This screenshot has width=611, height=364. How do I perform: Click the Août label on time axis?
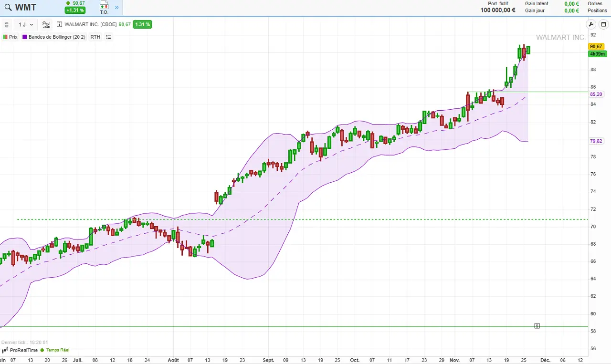coord(173,360)
